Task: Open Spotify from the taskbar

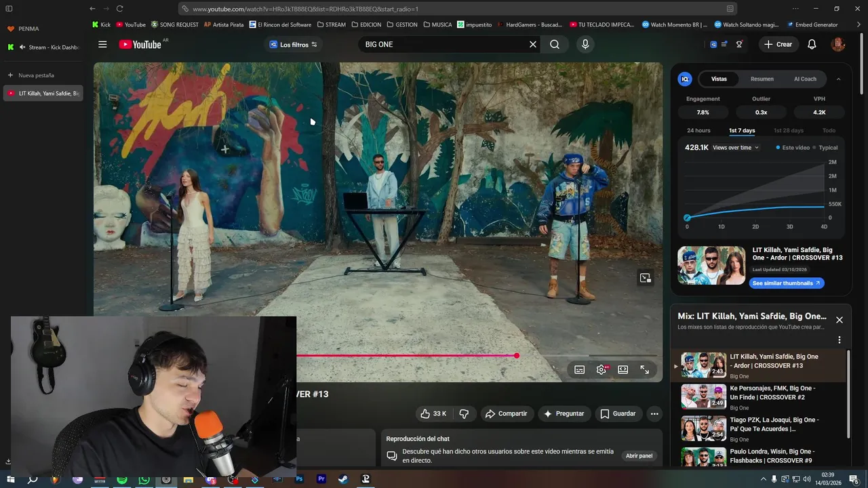Action: (122, 479)
